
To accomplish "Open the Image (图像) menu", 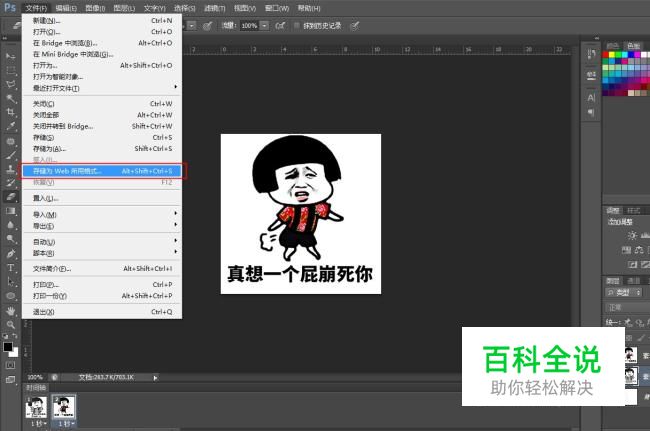I will 95,8.
